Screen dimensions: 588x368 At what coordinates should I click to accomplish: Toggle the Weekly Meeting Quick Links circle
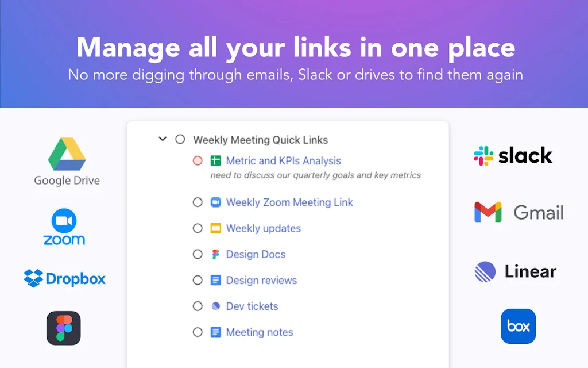coord(180,139)
